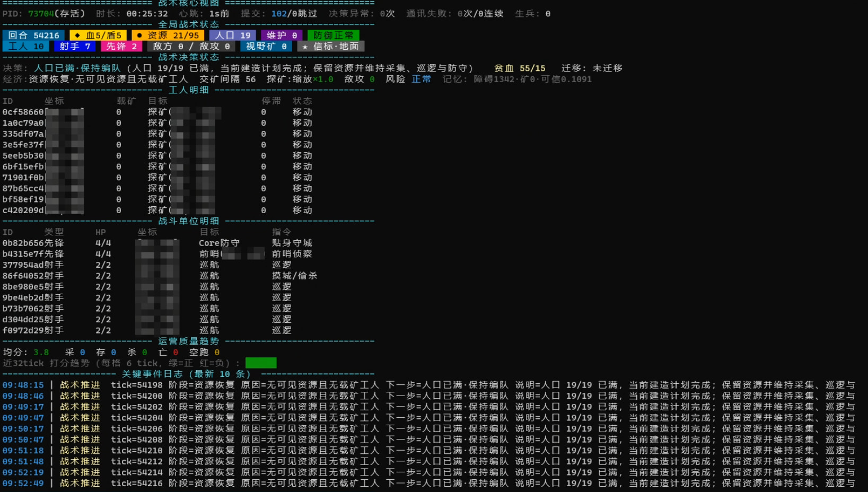The height and width of the screenshot is (492, 868).
Task: Select log entry timestamped 09:48:15
Action: tap(429, 385)
